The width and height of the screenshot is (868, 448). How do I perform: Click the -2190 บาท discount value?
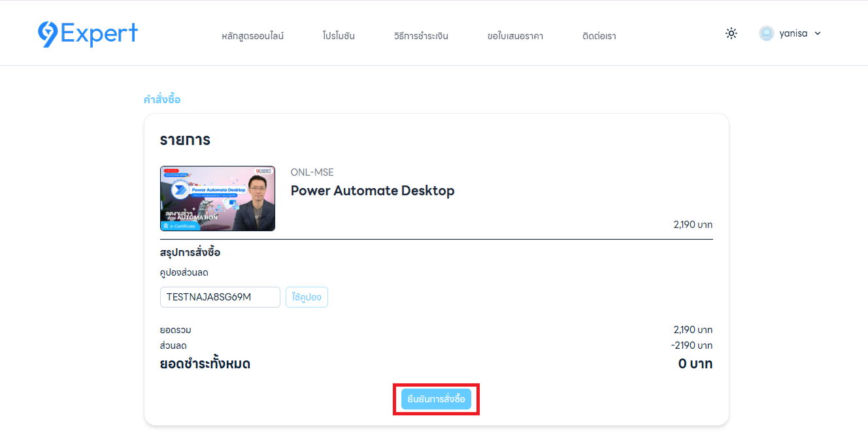(692, 345)
